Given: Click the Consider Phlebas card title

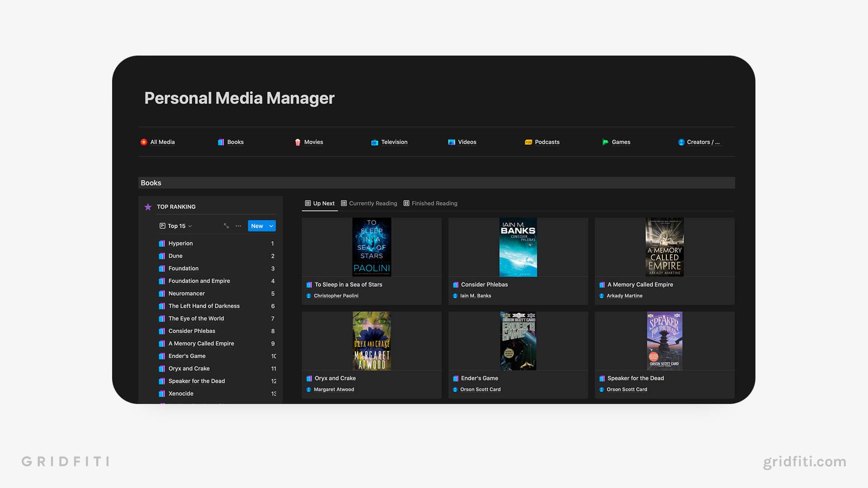Looking at the screenshot, I should coord(484,285).
